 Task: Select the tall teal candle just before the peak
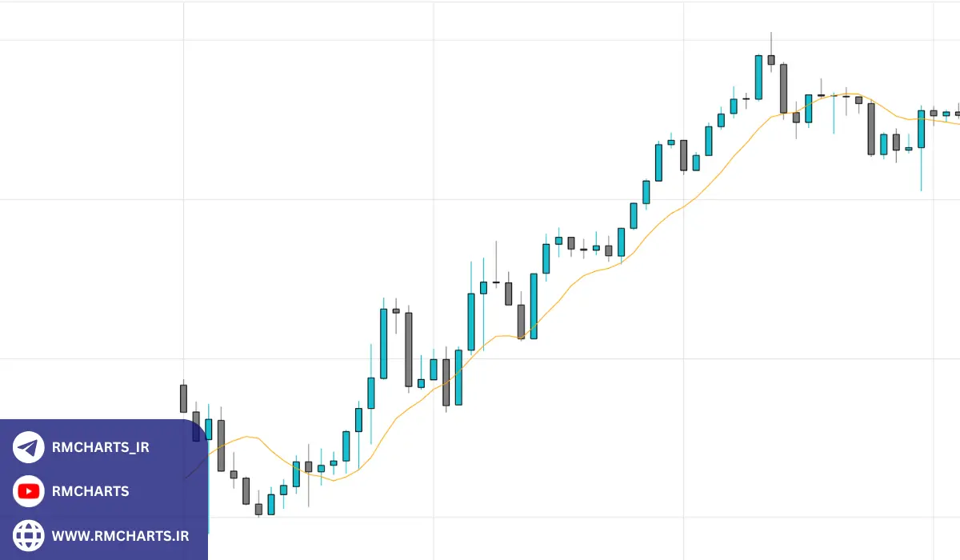[x=758, y=77]
